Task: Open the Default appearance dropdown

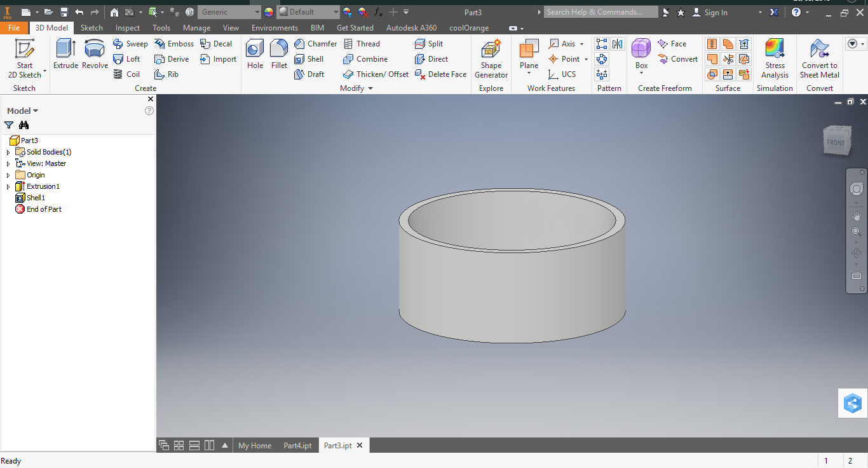Action: click(x=309, y=12)
